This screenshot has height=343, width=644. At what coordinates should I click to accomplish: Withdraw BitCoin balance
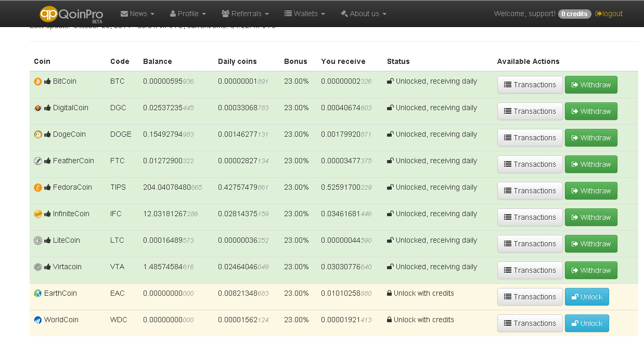click(591, 85)
